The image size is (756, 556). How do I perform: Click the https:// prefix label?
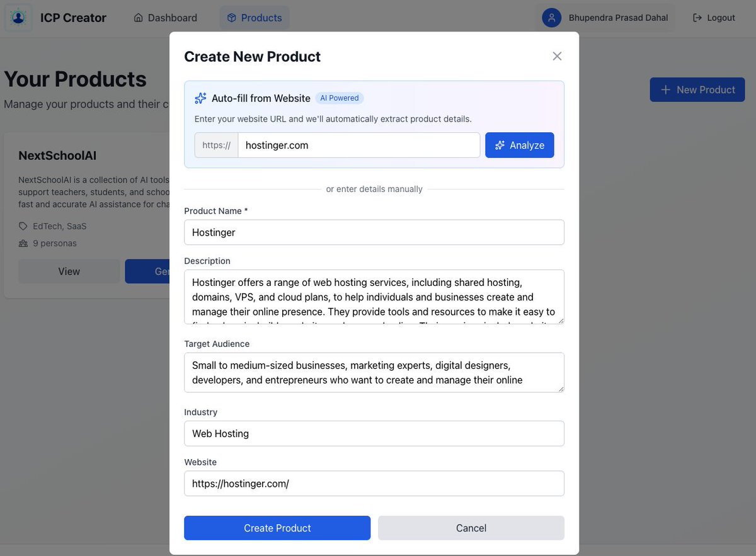216,145
